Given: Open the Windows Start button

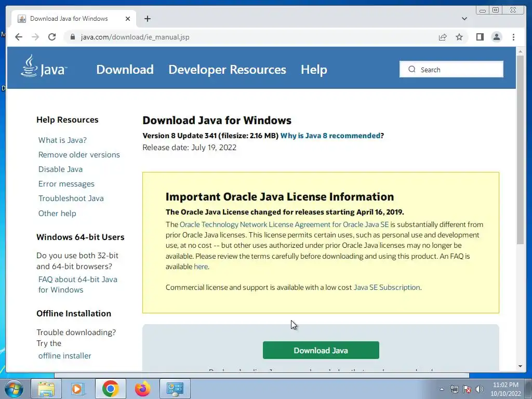Looking at the screenshot, I should coord(14,389).
